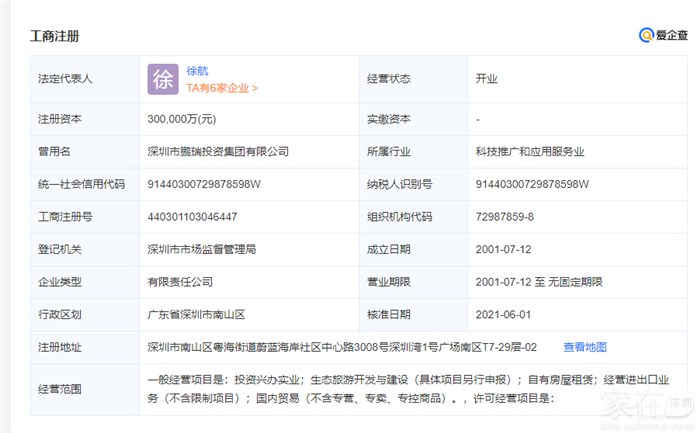The image size is (700, 433).
Task: Click the 统一社会信用代码 number value
Action: click(x=204, y=184)
